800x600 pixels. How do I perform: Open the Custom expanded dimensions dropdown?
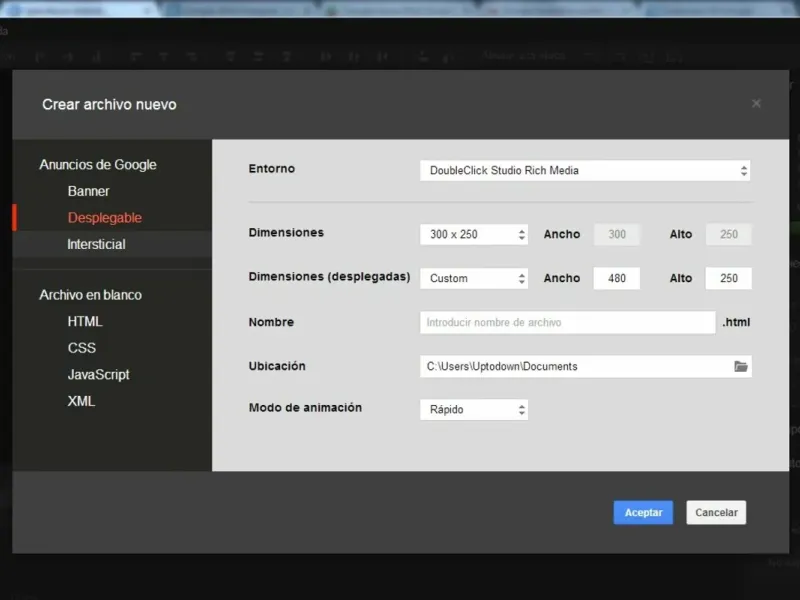pyautogui.click(x=473, y=279)
